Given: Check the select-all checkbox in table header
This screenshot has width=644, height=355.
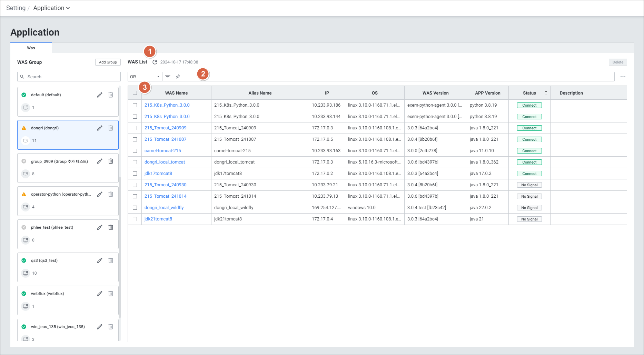Looking at the screenshot, I should tap(135, 93).
